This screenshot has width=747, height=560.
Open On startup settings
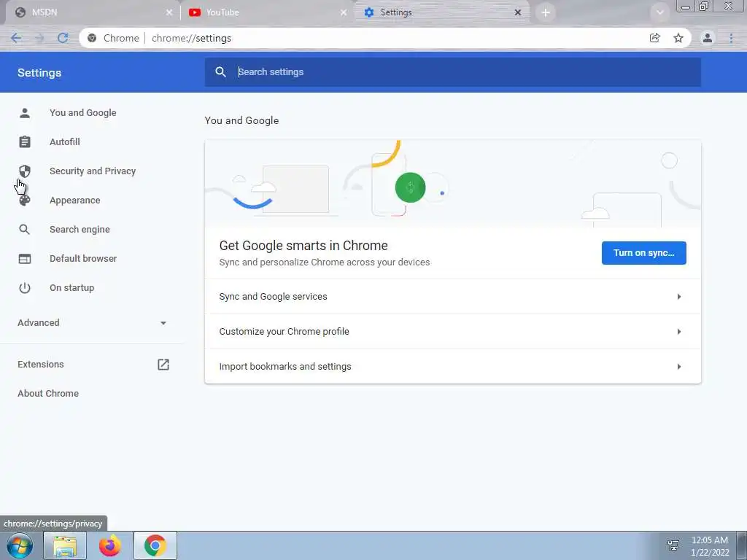[x=72, y=287]
